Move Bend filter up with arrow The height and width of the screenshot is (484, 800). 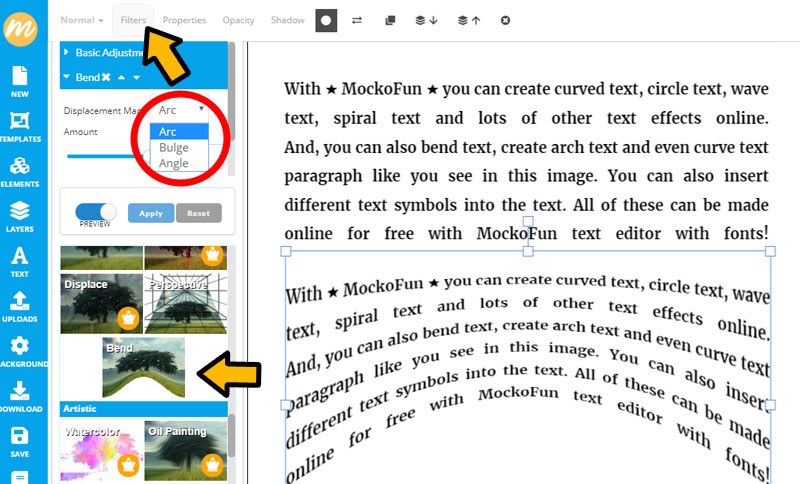121,78
